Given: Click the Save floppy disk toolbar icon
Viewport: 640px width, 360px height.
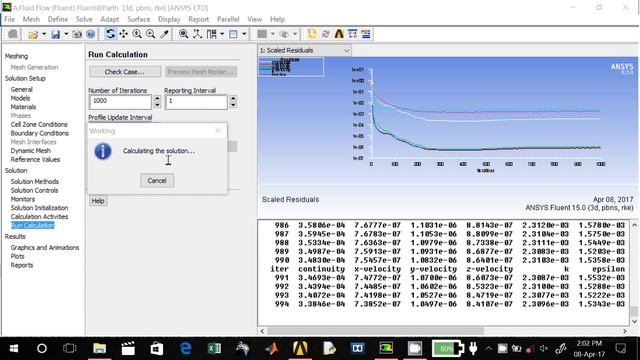Looking at the screenshot, I should pos(56,34).
